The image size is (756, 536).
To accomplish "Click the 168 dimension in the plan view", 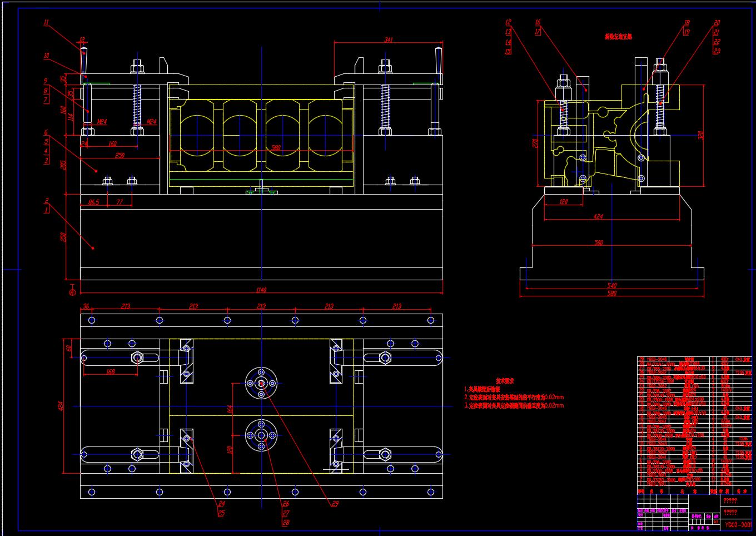I will [110, 372].
